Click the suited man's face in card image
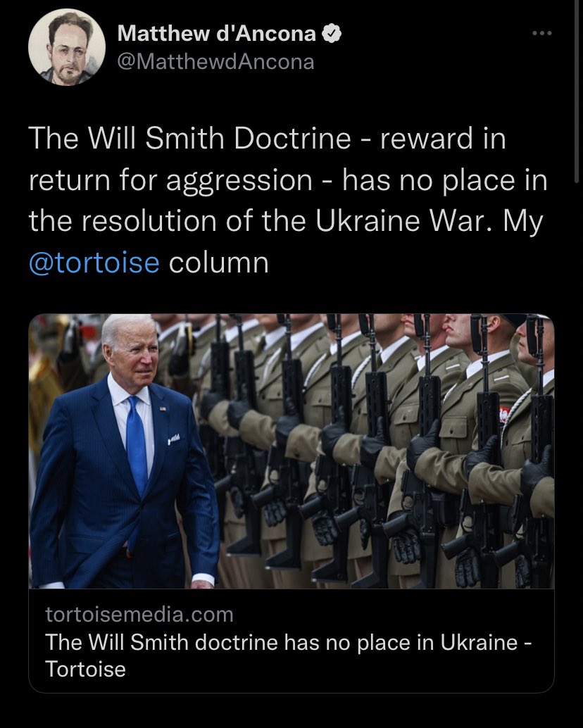The height and width of the screenshot is (728, 583). tap(131, 353)
